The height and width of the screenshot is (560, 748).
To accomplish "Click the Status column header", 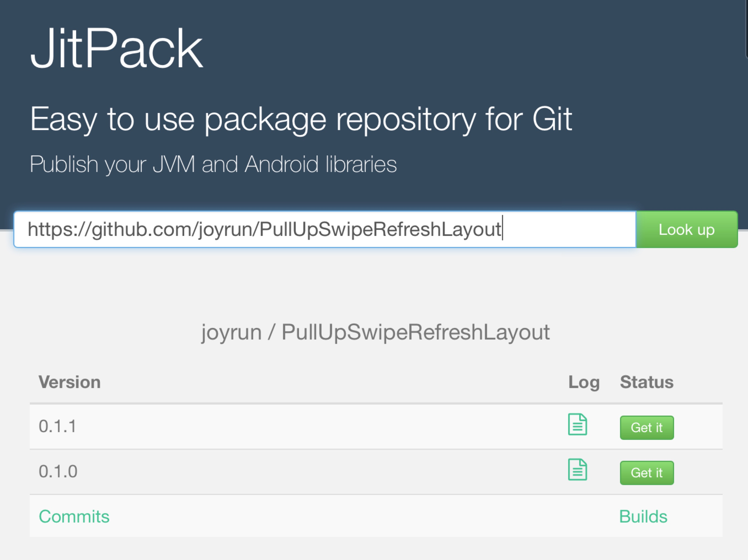I will [646, 382].
